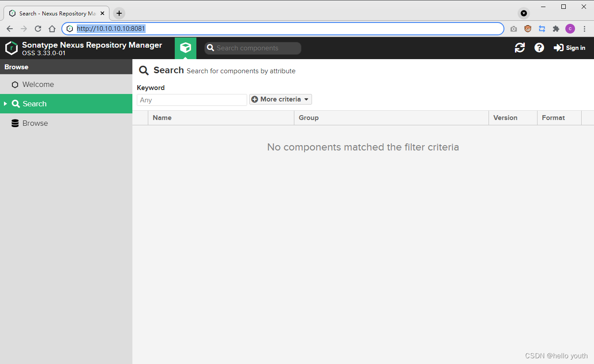Collapse the Search entry's sidebar arrow
The image size is (594, 364).
click(5, 103)
